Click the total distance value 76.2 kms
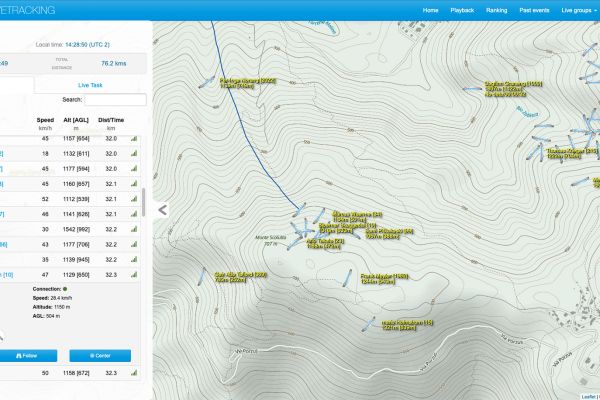Viewport: 600px width, 400px height. [114, 64]
